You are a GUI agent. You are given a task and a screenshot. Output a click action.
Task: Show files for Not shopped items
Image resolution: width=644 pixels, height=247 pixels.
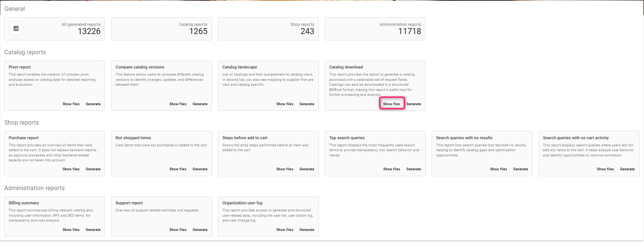point(178,169)
